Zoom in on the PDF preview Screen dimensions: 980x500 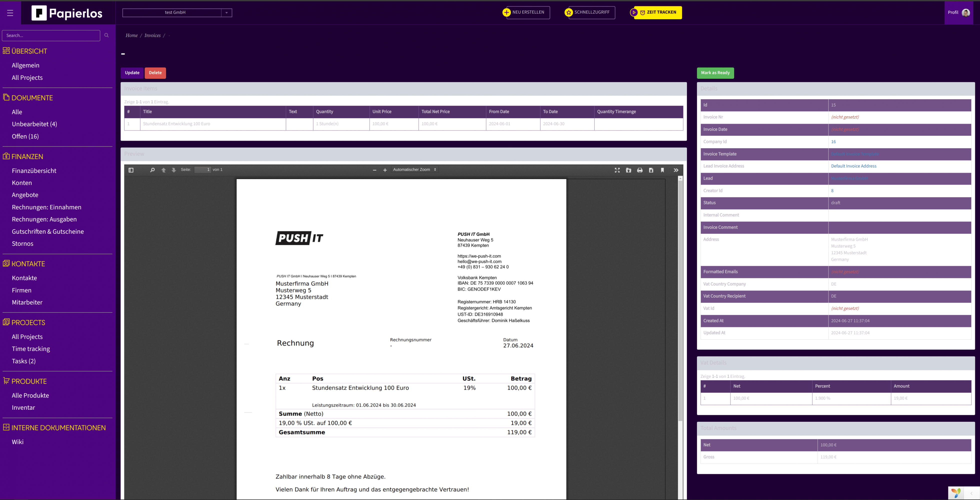pyautogui.click(x=385, y=170)
